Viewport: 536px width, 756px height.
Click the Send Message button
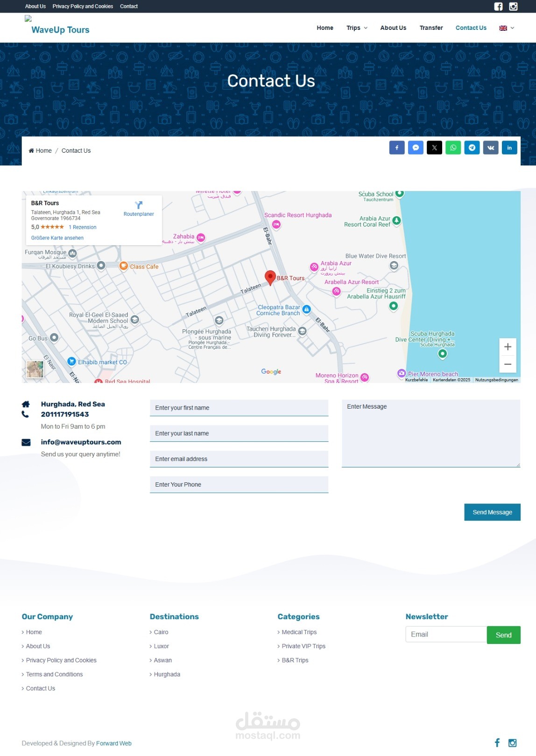point(492,512)
